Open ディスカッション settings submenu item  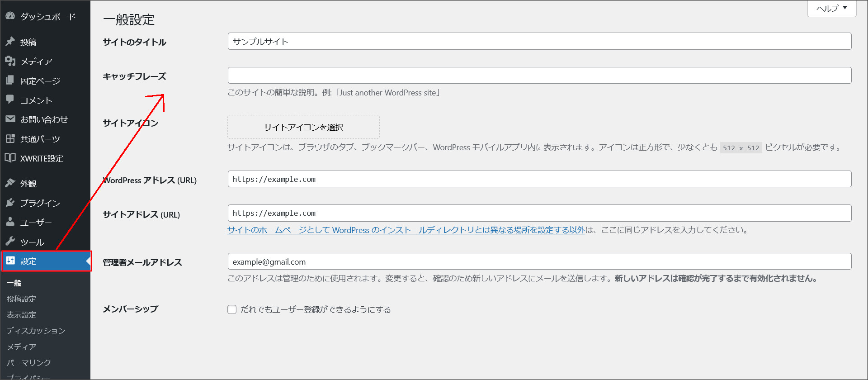pyautogui.click(x=36, y=331)
